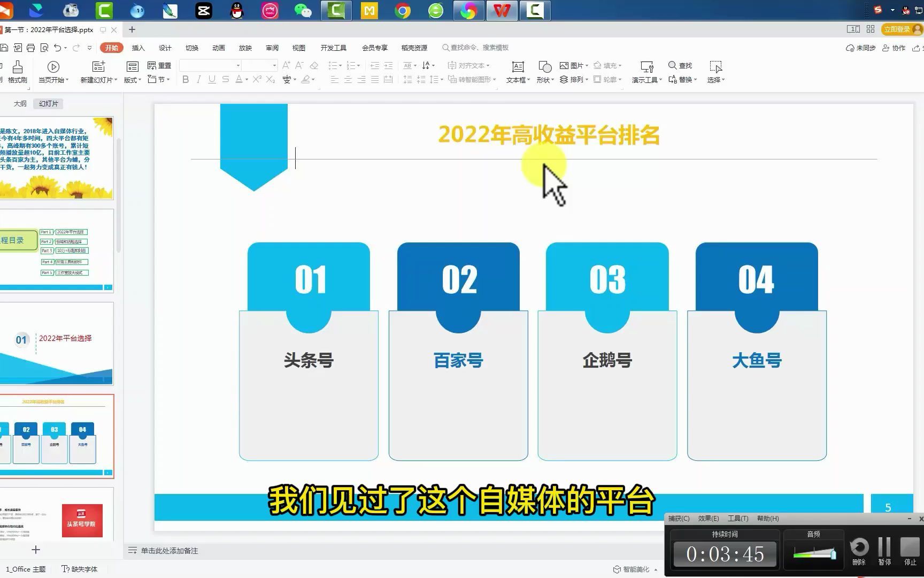Toggle Bold formatting
Screen dimensions: 924x578
(186, 79)
